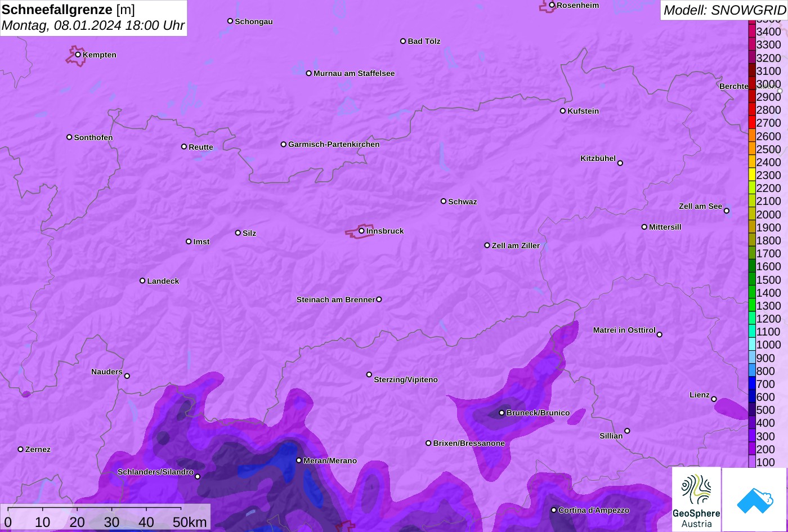Select the Murnau am Staffelsee label
Screen dimensions: 788x532
coord(354,73)
